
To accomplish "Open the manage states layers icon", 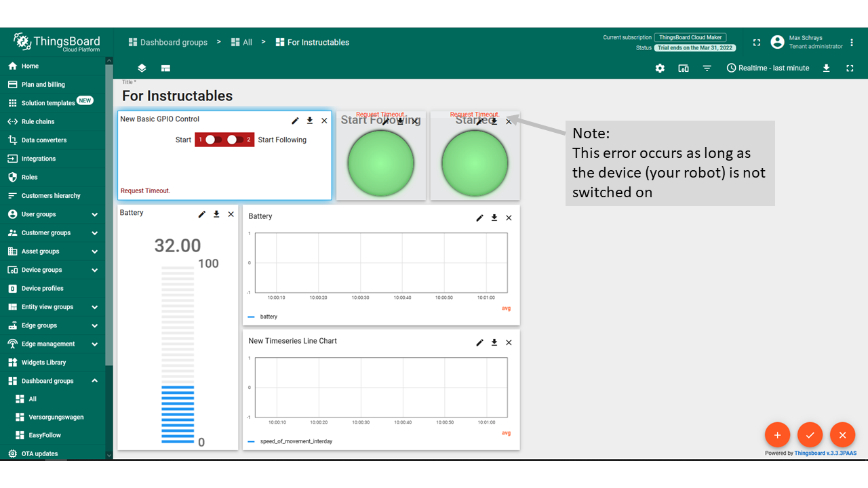I will tap(142, 68).
